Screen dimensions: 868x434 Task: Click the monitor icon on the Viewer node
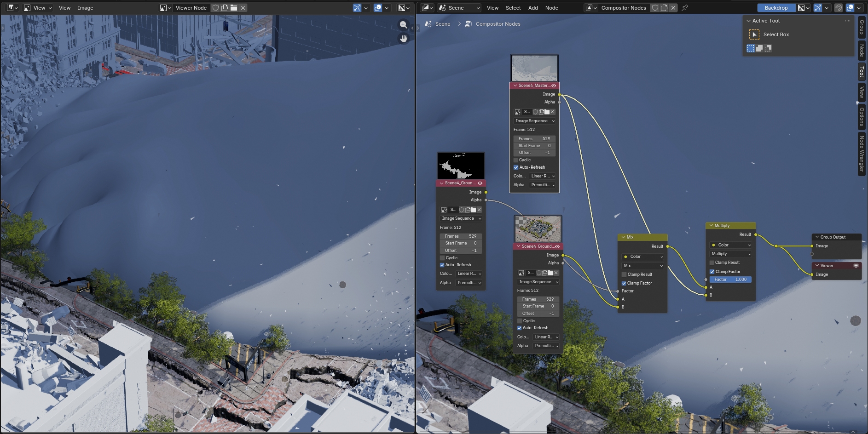856,266
